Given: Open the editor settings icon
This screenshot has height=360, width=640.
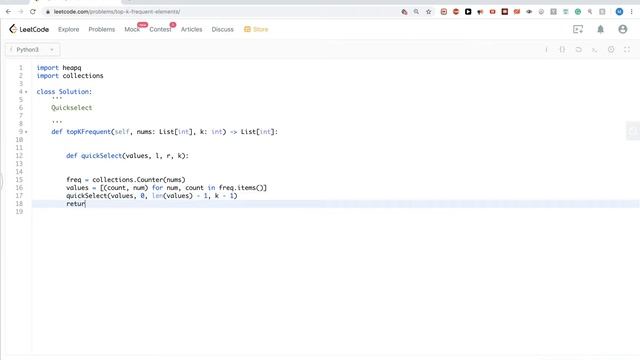Looking at the screenshot, I should point(611,50).
